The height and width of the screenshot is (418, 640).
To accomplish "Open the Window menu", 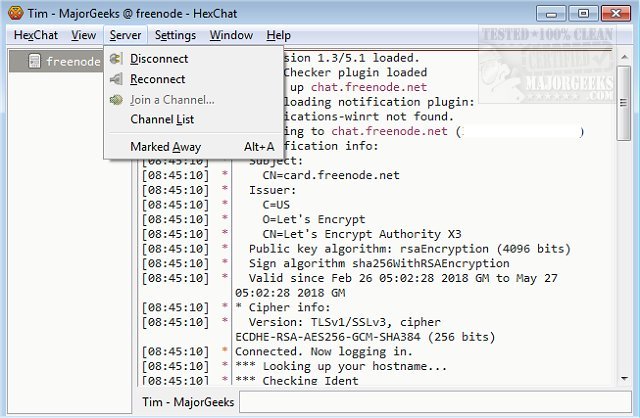I will [231, 36].
